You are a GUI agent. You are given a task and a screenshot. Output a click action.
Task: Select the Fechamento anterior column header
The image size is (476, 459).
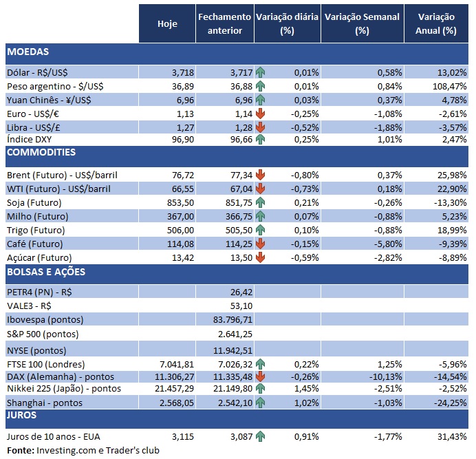pos(224,24)
